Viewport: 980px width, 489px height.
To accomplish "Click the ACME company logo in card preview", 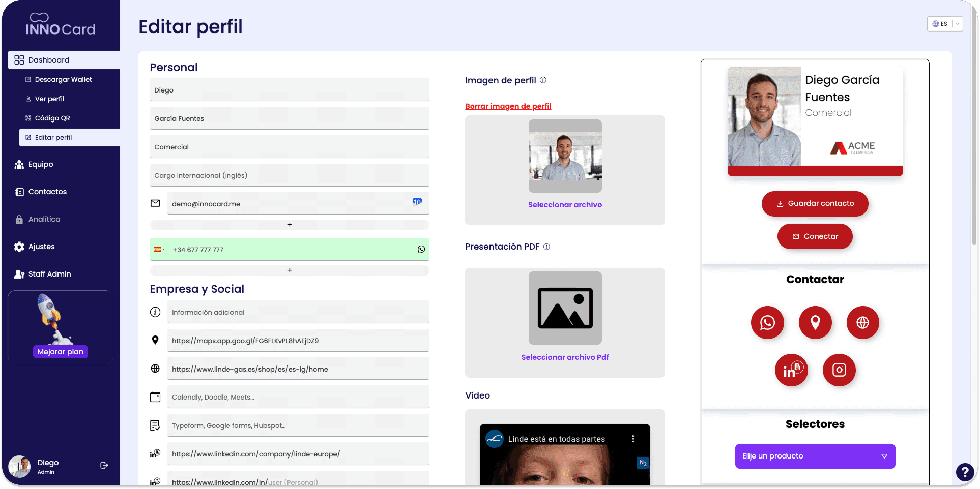I will click(853, 147).
